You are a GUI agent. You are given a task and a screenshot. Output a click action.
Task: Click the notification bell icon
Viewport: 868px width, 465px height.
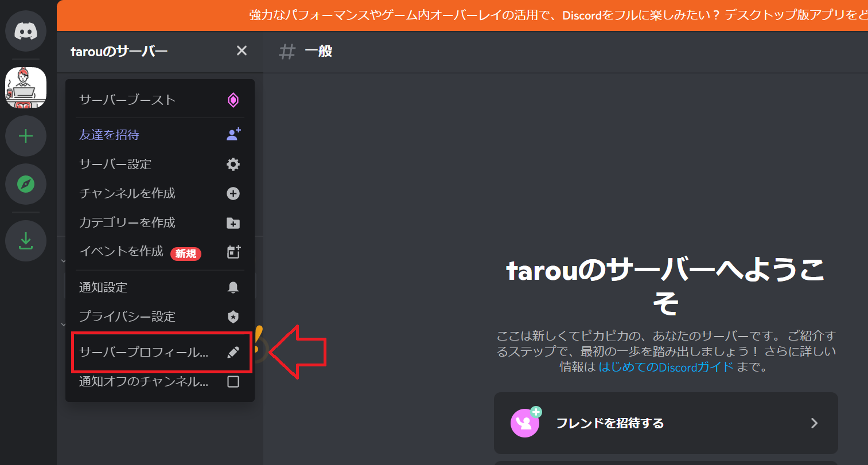(x=233, y=287)
